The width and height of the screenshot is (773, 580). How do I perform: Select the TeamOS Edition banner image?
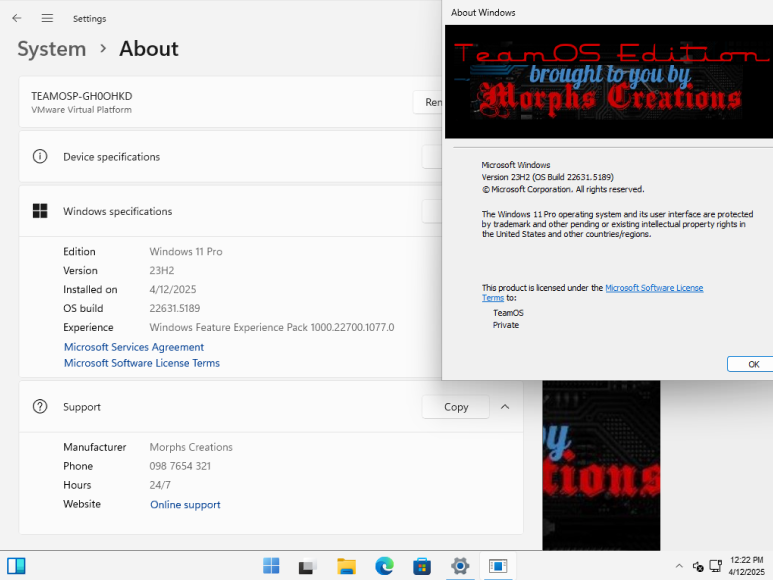[609, 82]
